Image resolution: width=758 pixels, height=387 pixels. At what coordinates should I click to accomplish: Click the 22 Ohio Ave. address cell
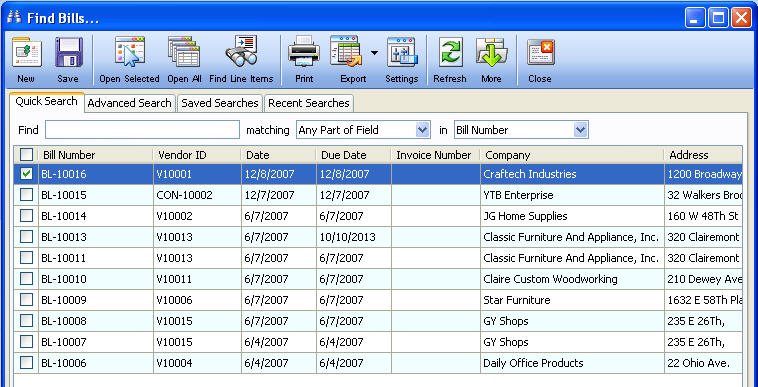click(x=703, y=363)
